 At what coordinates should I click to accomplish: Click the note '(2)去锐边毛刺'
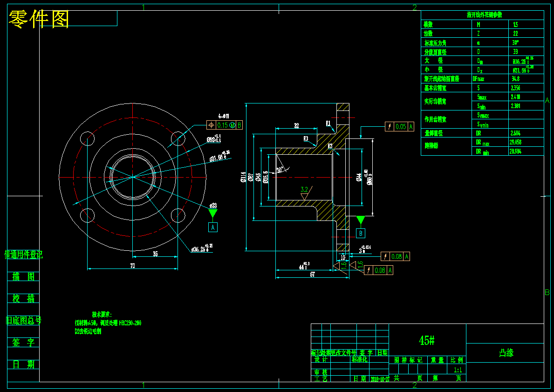click(x=88, y=331)
